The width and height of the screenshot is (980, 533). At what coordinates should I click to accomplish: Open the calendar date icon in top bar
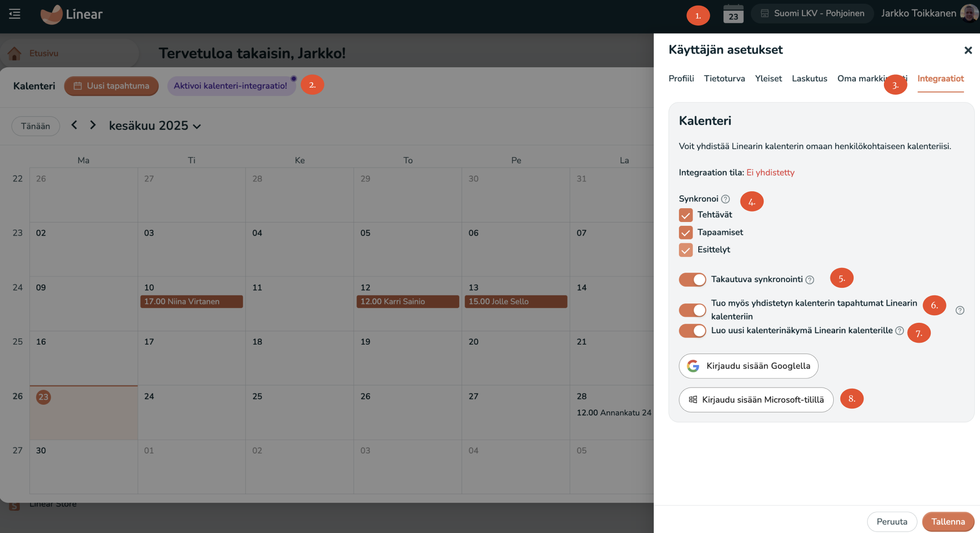[733, 14]
